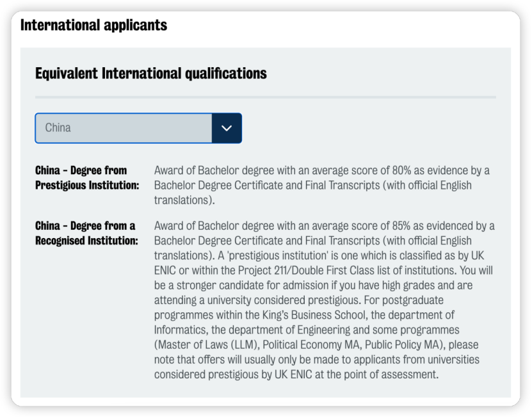Viewport: 532px width, 418px height.
Task: Click the Equivalent International qualifications heading
Action: tap(151, 73)
